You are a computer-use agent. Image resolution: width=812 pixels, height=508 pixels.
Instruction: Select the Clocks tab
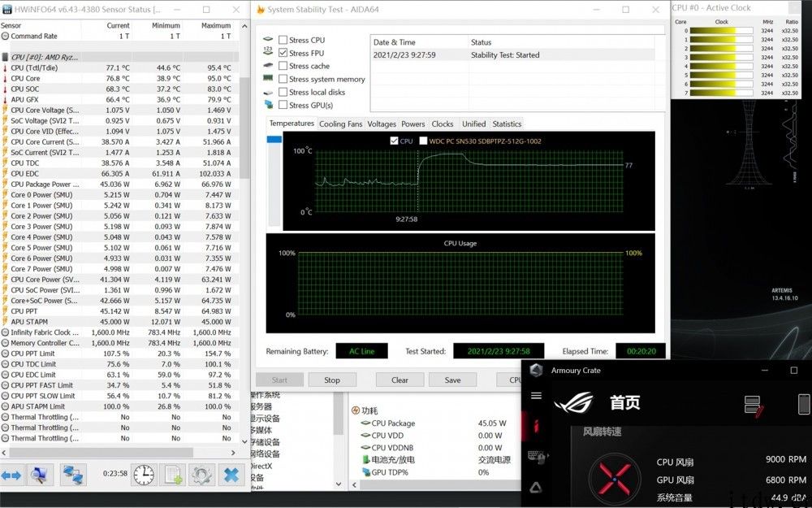(x=443, y=124)
